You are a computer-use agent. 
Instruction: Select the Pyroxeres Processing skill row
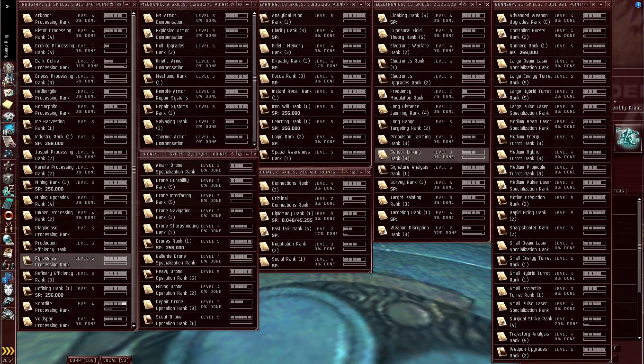[x=75, y=261]
